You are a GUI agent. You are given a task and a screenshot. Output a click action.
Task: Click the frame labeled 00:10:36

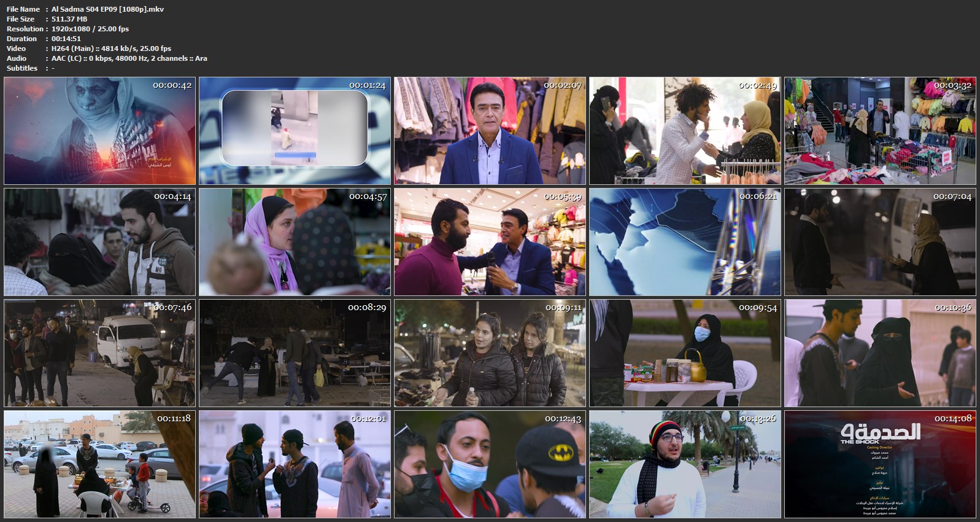[x=880, y=353]
